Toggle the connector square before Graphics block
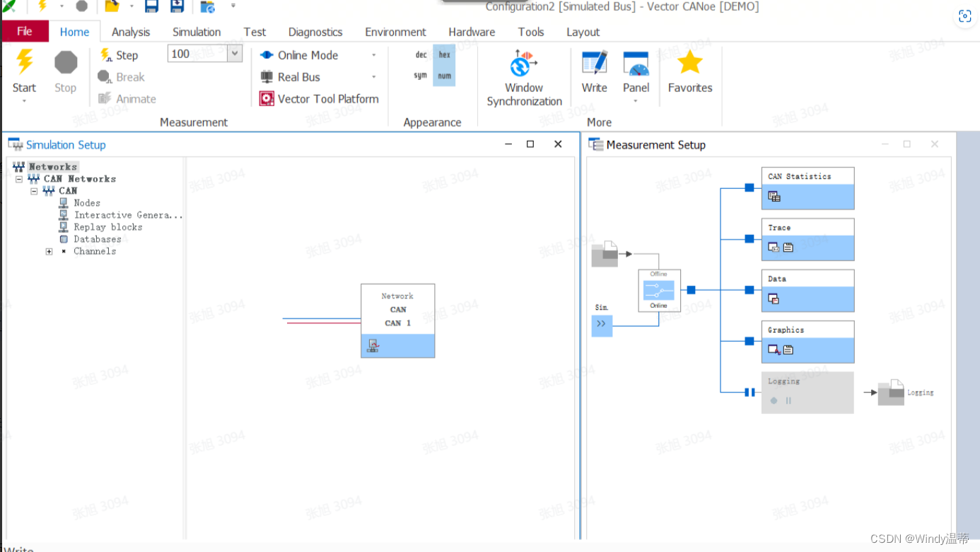The image size is (980, 552). (x=749, y=341)
